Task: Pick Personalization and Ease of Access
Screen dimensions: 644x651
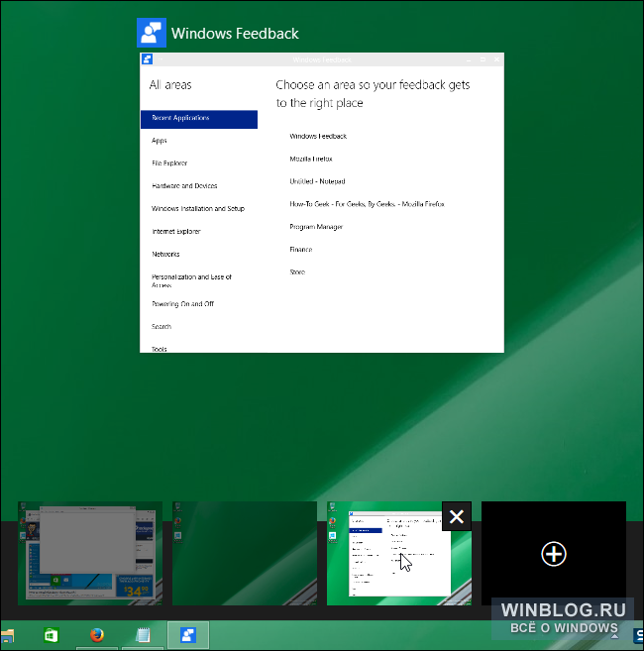Action: point(191,281)
